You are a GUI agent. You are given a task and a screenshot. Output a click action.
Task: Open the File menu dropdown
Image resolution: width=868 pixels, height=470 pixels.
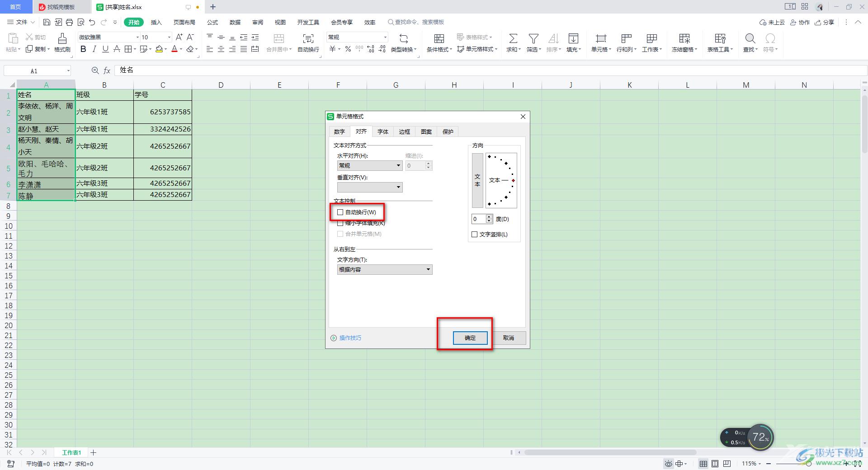[21, 22]
